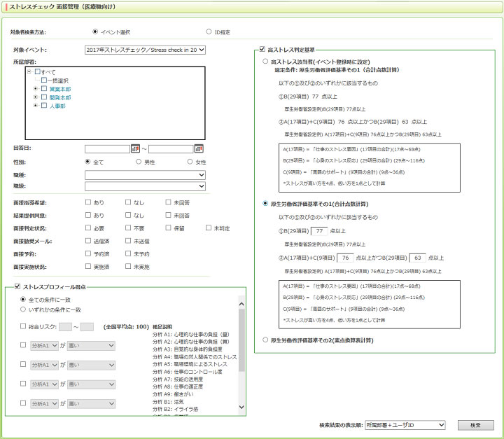Viewport: 504px width, 439px height.
Task: Select 全て gender radio button
Action: coord(87,162)
